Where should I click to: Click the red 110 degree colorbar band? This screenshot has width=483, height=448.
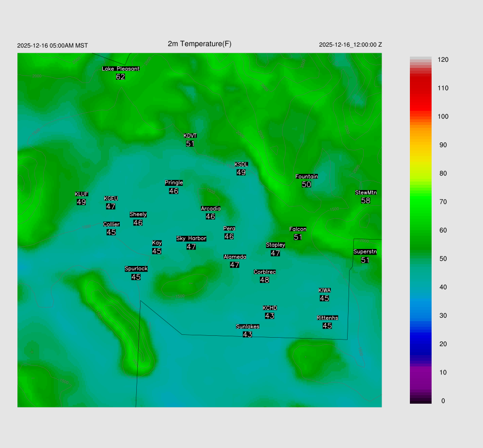point(421,88)
